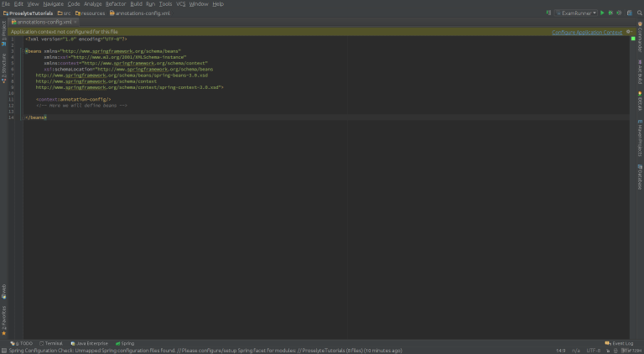Viewport: 644px width, 354px height.
Task: Open the Refactor menu
Action: (x=116, y=4)
